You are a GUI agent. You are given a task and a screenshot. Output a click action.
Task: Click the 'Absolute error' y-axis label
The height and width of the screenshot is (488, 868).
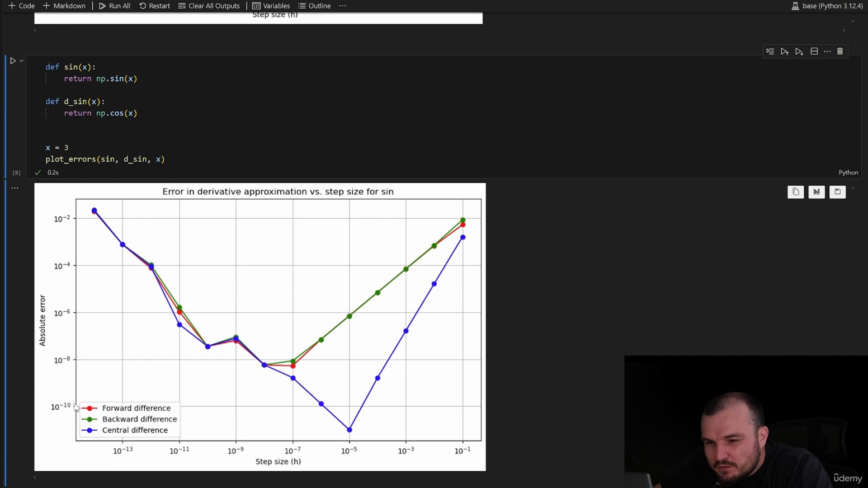42,320
